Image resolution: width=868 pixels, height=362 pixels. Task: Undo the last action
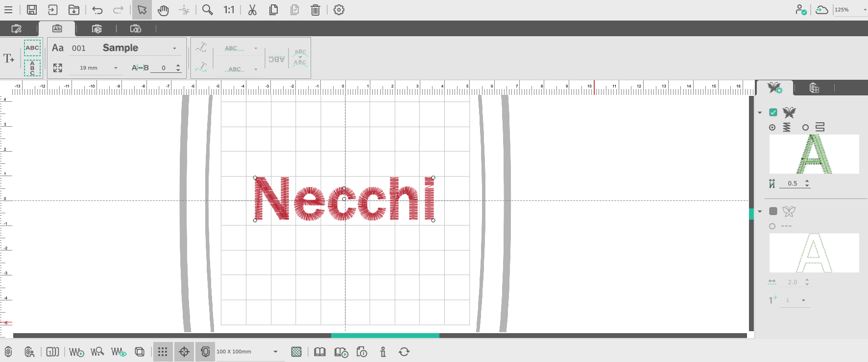point(97,10)
